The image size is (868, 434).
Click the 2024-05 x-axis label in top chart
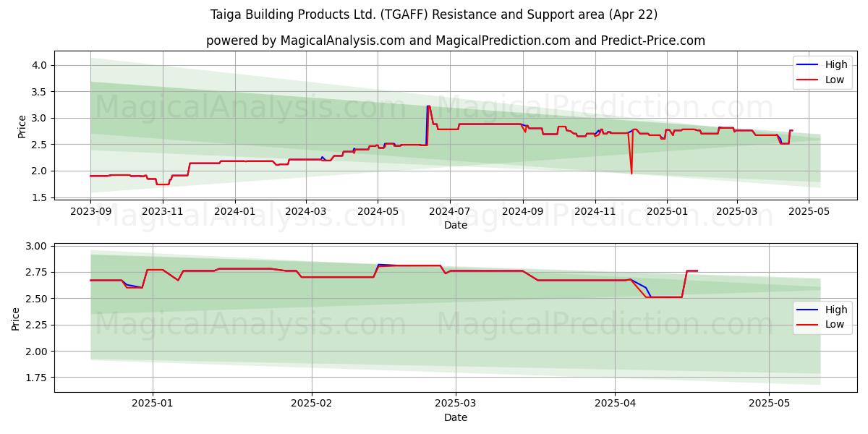point(378,211)
